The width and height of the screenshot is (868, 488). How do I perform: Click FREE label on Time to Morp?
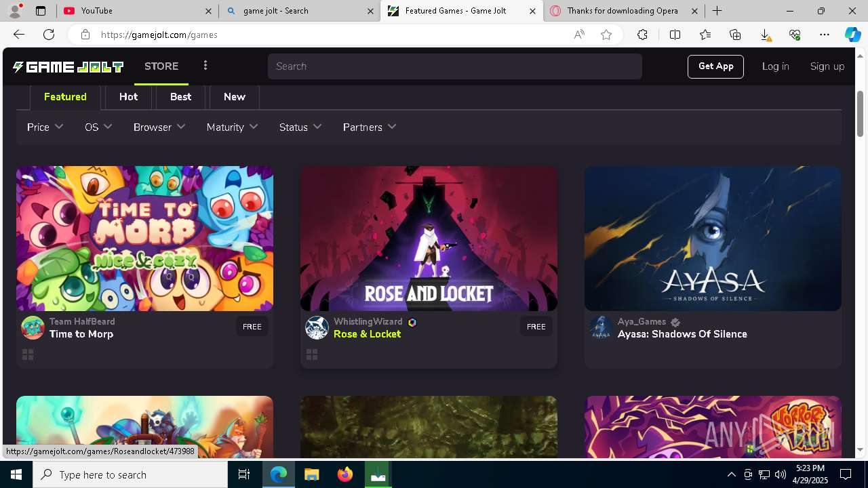click(252, 327)
